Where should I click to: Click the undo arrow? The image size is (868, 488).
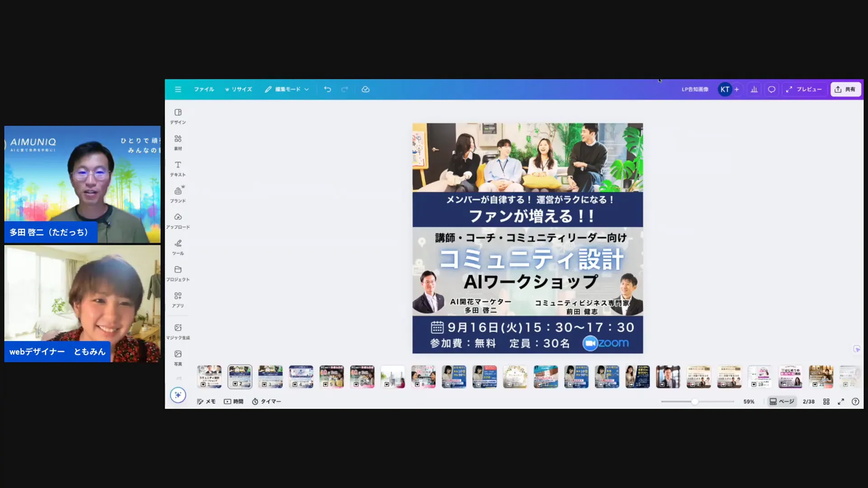pos(328,89)
